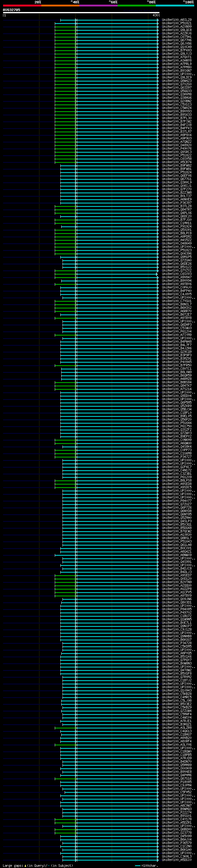Open the hit UniRef100_Q9LQC8
Viewport: 197px width, 868px height.
(x=176, y=30)
